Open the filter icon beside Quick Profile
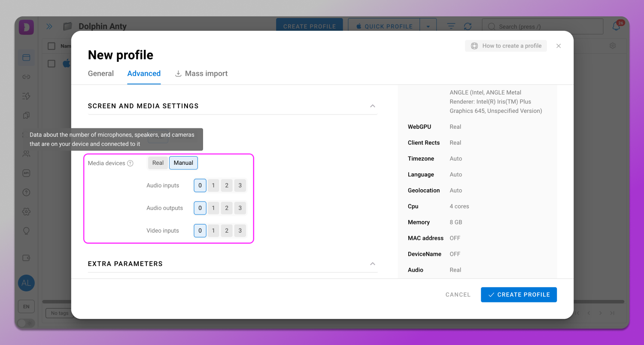Screen dimensions: 644x345 (x=451, y=26)
